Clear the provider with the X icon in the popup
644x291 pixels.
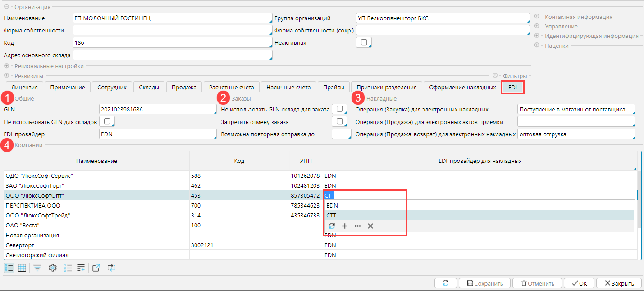(370, 226)
